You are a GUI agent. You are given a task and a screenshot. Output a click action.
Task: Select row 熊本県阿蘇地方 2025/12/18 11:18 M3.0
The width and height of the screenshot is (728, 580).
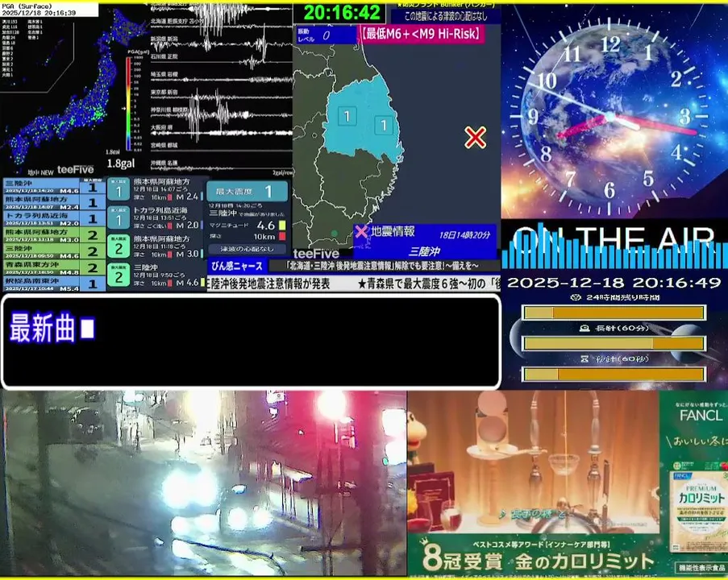(x=54, y=235)
